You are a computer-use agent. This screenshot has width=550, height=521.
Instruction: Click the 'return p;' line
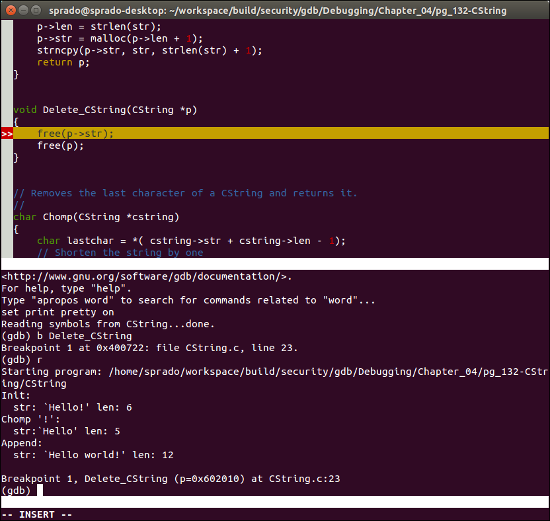[63, 62]
